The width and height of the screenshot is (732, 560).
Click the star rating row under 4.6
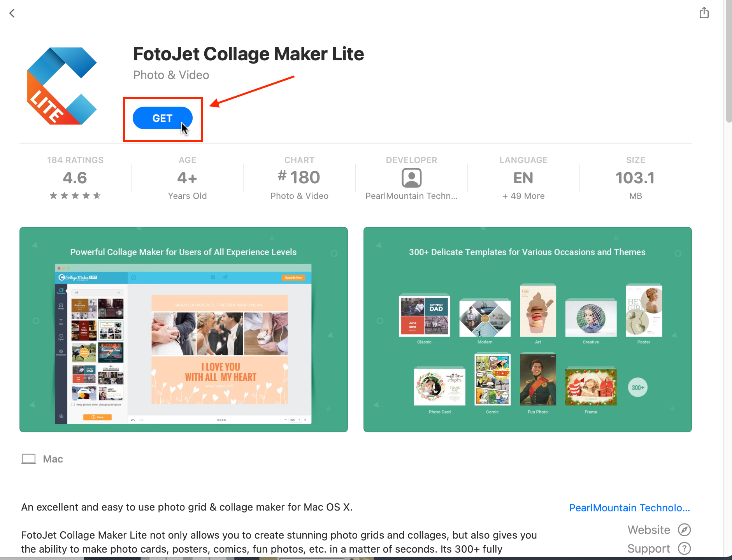[x=75, y=196]
